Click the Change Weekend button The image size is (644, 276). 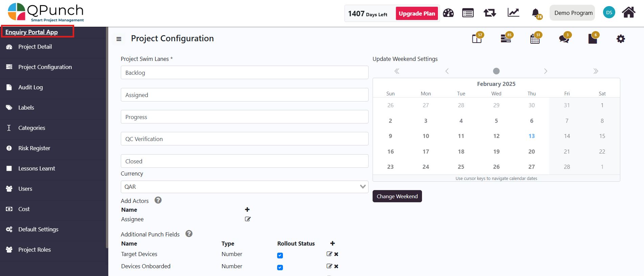tap(397, 196)
